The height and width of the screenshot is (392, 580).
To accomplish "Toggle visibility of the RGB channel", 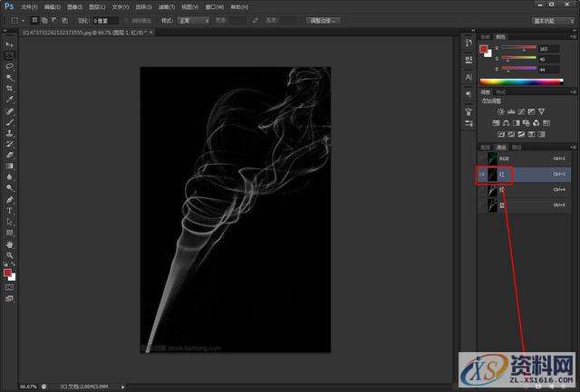I will (x=482, y=157).
